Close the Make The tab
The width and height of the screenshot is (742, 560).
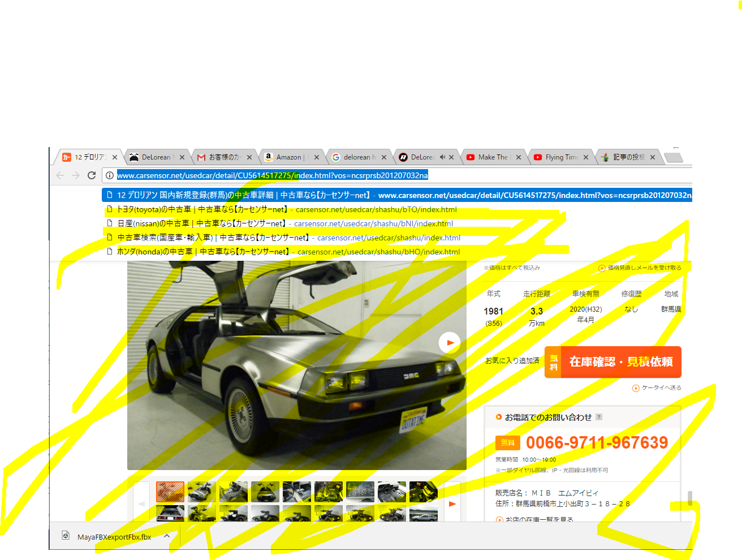[519, 157]
